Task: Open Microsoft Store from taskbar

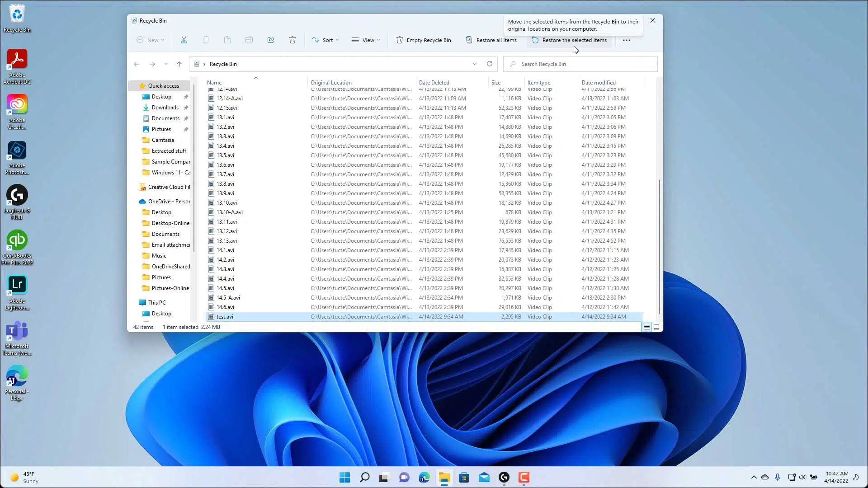Action: 464,478
